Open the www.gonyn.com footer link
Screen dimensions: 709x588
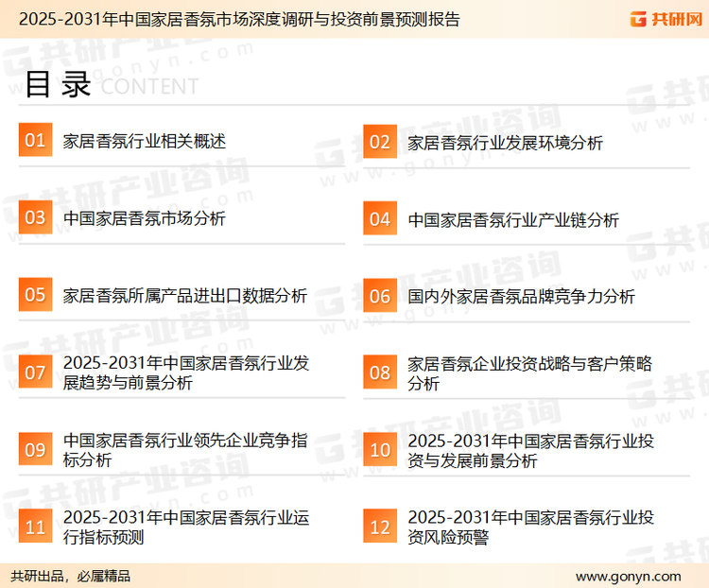pyautogui.click(x=628, y=577)
